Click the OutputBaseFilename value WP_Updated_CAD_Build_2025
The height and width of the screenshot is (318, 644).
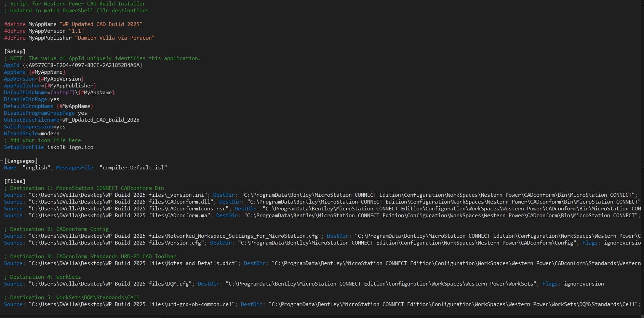[x=100, y=120]
